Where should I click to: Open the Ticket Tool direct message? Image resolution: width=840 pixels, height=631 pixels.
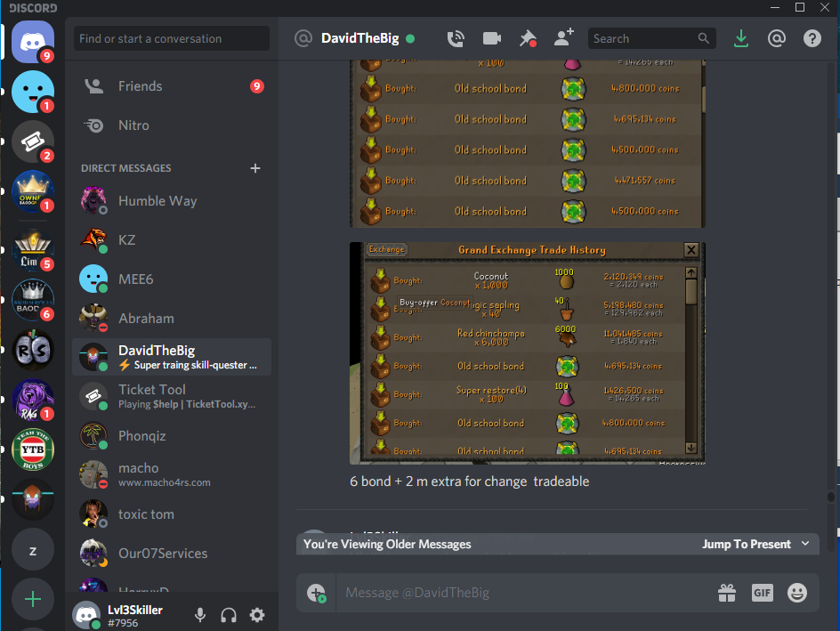coord(172,396)
